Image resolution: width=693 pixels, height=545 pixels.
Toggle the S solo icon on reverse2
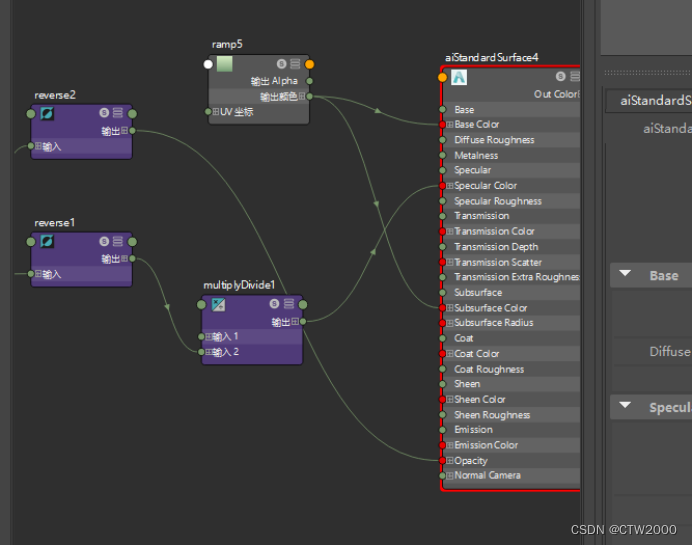tap(104, 113)
